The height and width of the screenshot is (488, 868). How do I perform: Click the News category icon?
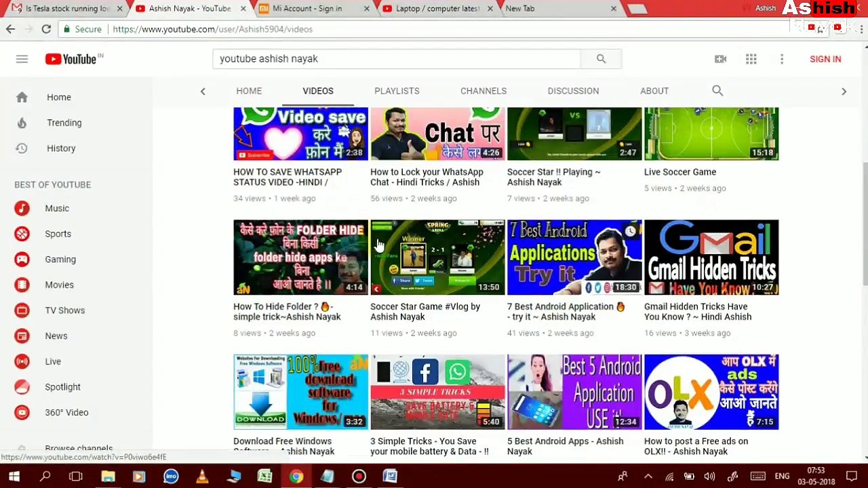(x=22, y=335)
